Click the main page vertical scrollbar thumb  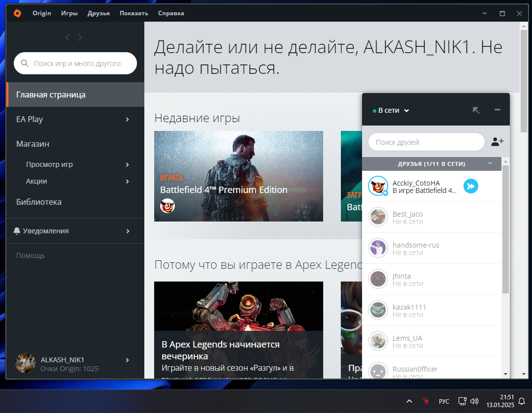click(x=524, y=81)
